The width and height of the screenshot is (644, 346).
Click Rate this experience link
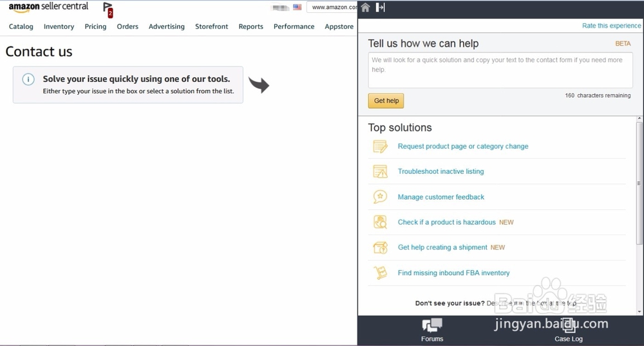(x=611, y=26)
